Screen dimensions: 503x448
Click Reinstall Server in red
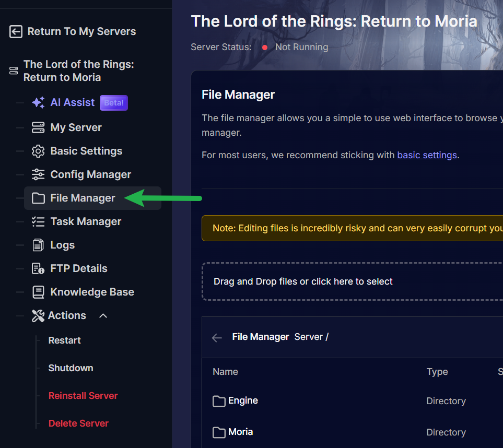[x=83, y=396]
